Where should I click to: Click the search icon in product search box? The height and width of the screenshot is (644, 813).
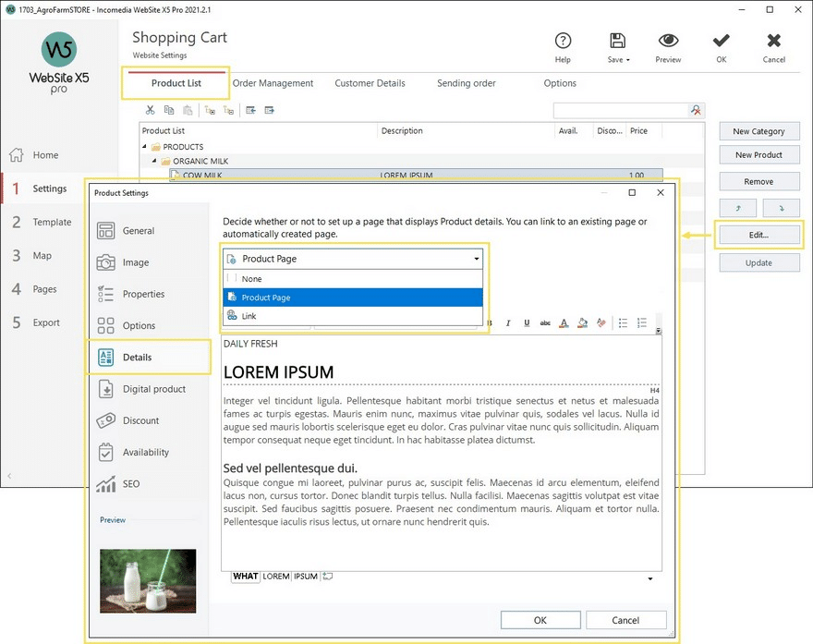(x=697, y=111)
